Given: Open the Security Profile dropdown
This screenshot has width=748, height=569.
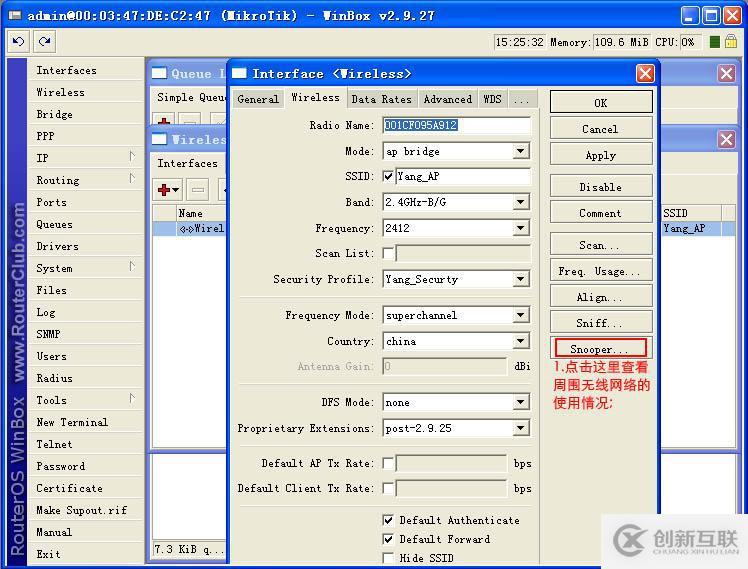Looking at the screenshot, I should (x=521, y=279).
